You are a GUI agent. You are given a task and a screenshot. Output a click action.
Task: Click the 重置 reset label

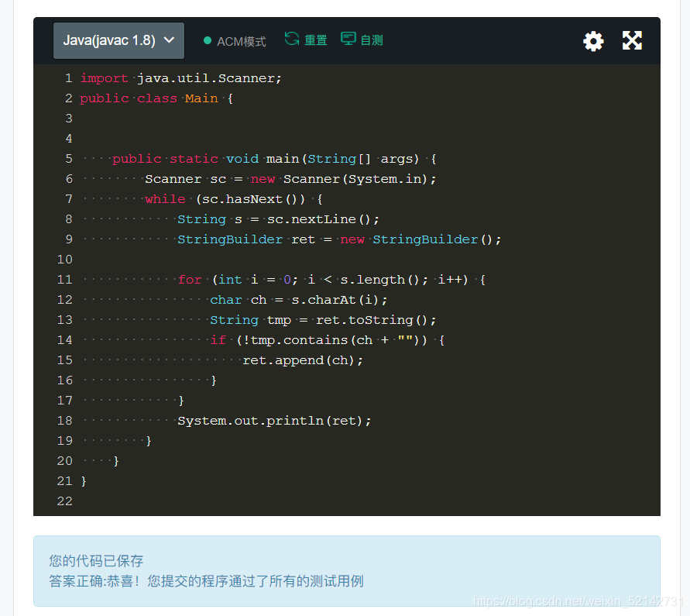click(316, 40)
